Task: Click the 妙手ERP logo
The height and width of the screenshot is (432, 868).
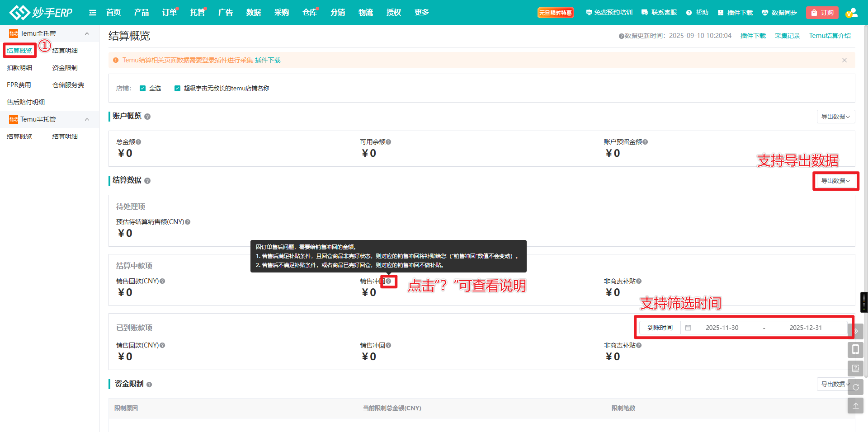Action: (41, 12)
